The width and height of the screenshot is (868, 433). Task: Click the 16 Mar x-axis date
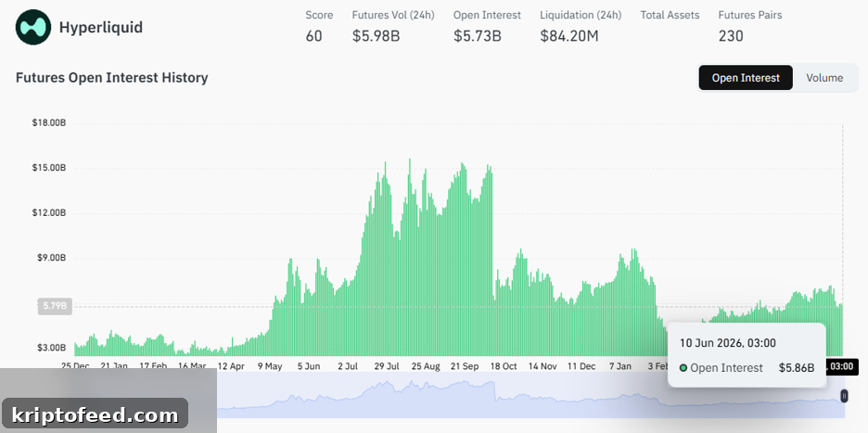pyautogui.click(x=192, y=366)
